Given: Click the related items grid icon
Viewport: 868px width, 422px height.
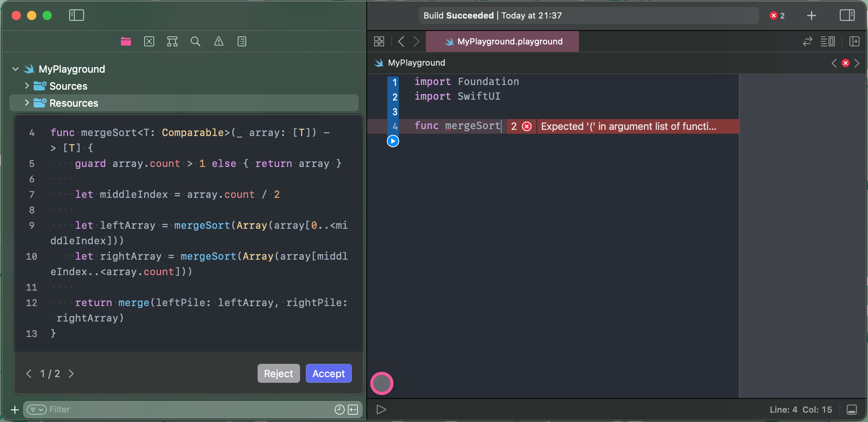Looking at the screenshot, I should pos(379,41).
